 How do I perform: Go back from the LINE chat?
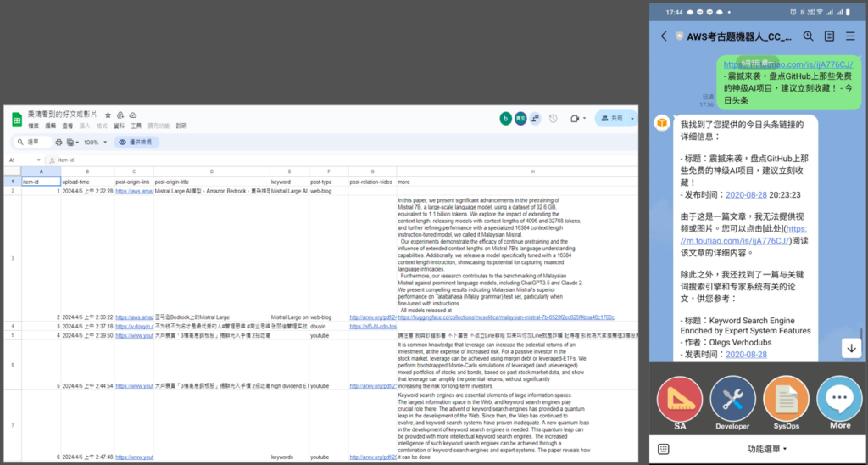pos(664,36)
